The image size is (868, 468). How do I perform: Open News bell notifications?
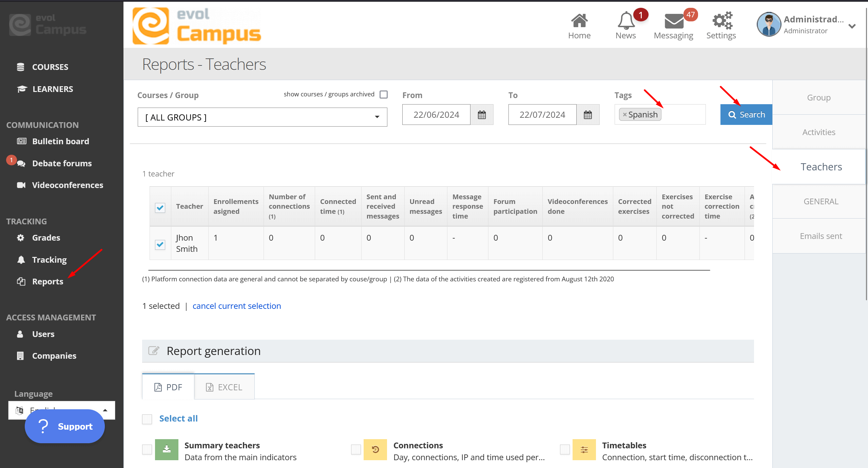625,21
